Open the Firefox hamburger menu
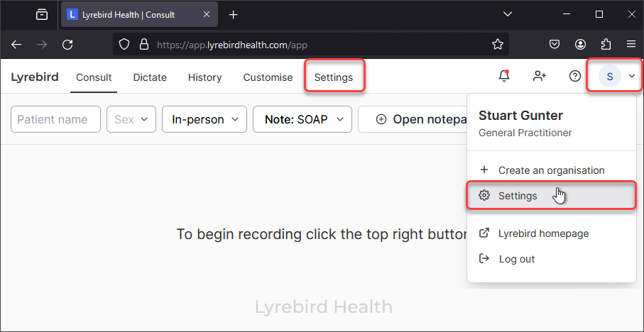Image resolution: width=644 pixels, height=332 pixels. (631, 44)
